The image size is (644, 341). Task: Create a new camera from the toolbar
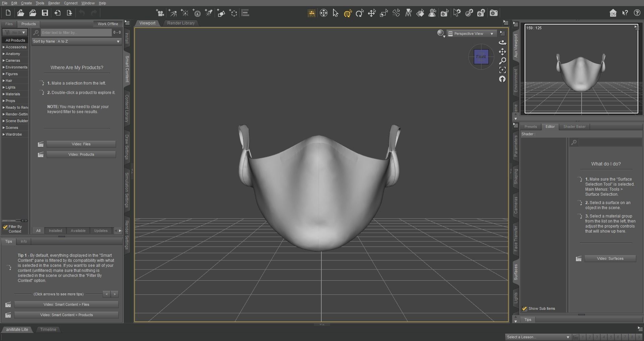[160, 13]
